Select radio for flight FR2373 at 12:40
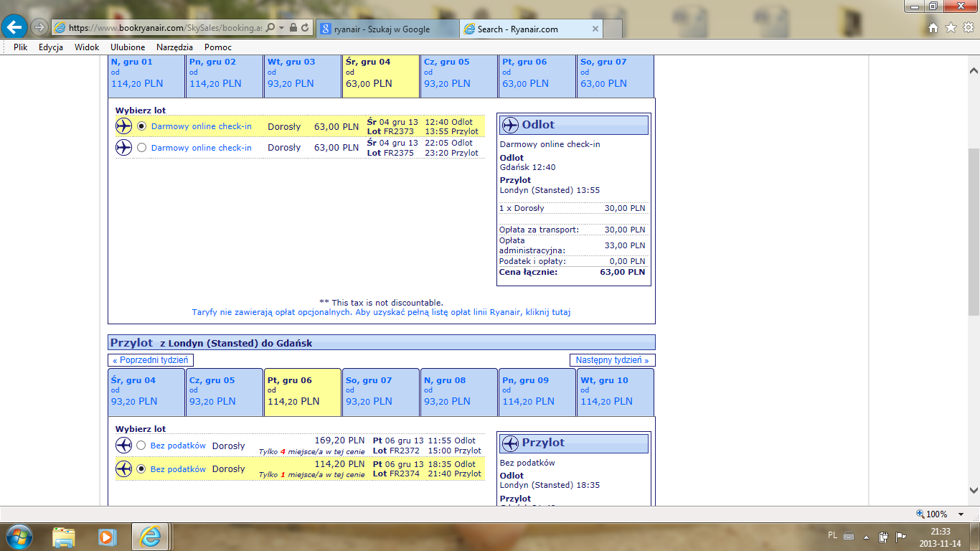Viewport: 980px width, 551px height. (x=141, y=126)
